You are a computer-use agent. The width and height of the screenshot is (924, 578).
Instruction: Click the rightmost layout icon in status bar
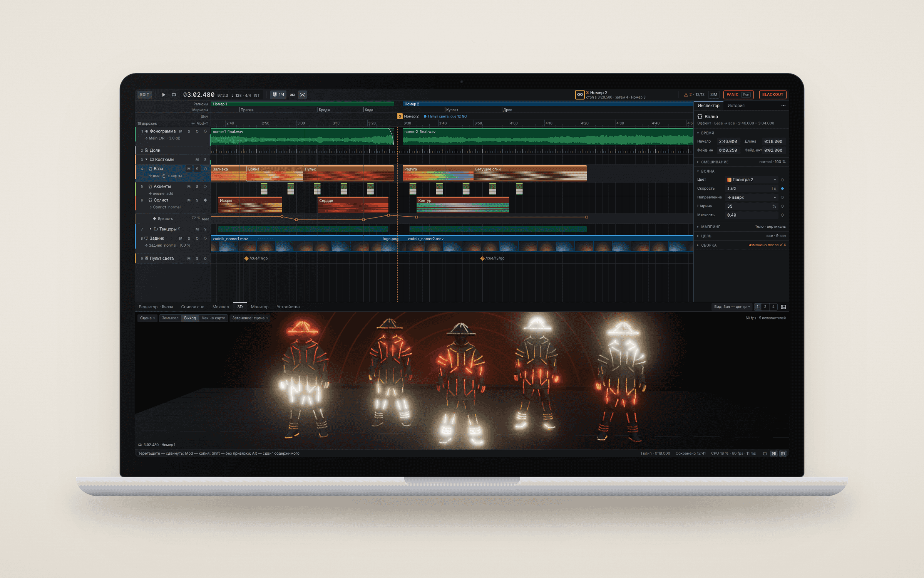pyautogui.click(x=783, y=454)
